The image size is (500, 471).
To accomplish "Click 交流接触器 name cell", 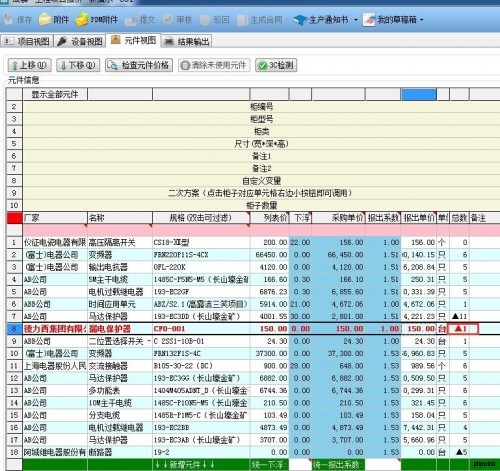I will pyautogui.click(x=120, y=366).
